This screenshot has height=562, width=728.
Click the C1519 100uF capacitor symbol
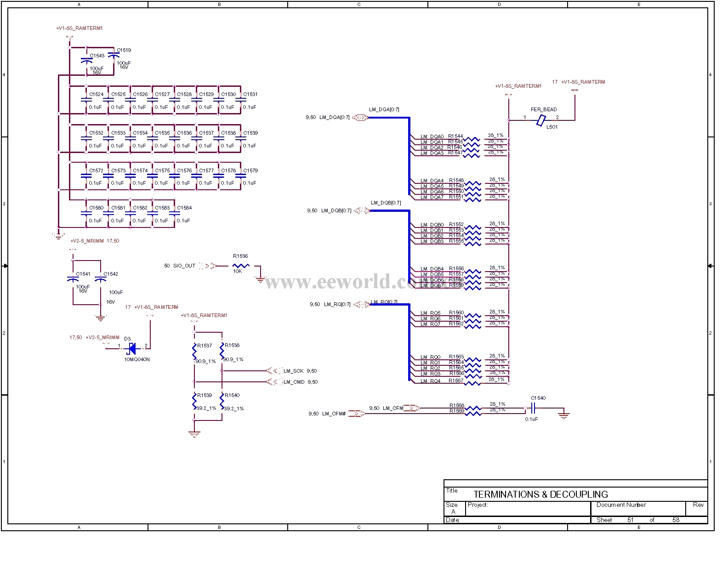[x=114, y=55]
